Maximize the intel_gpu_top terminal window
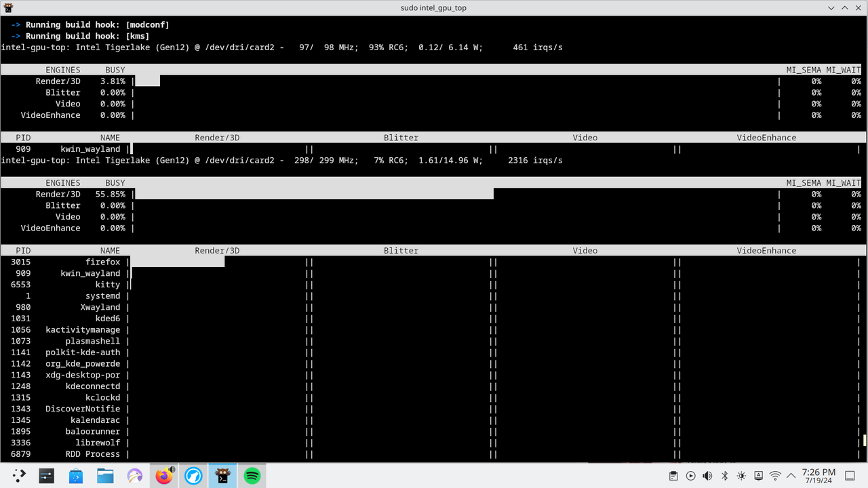Viewport: 868px width, 488px height. pos(844,7)
